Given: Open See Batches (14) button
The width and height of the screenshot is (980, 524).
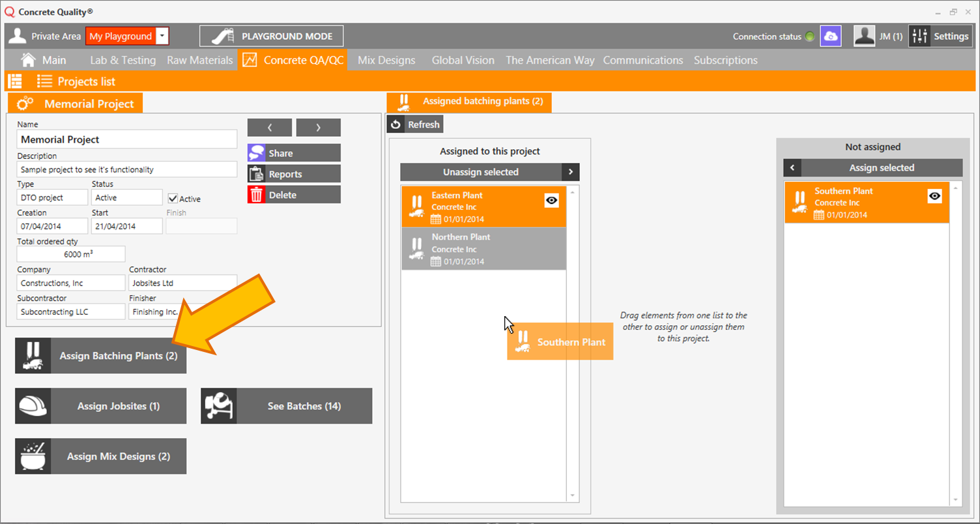Looking at the screenshot, I should coord(287,406).
